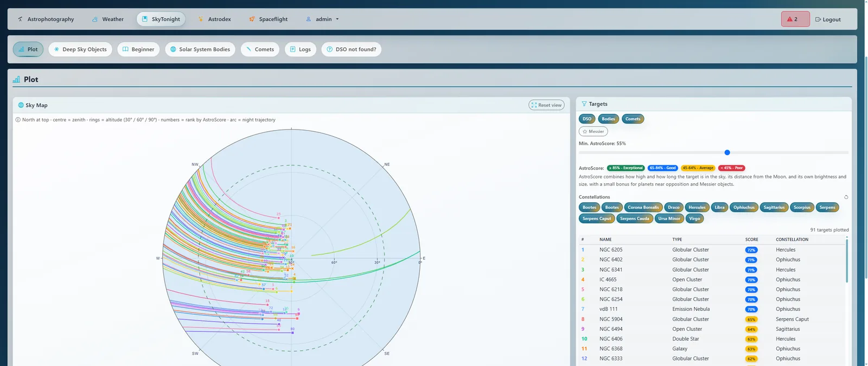
Task: Switch to the SkyTonight tab
Action: click(161, 19)
